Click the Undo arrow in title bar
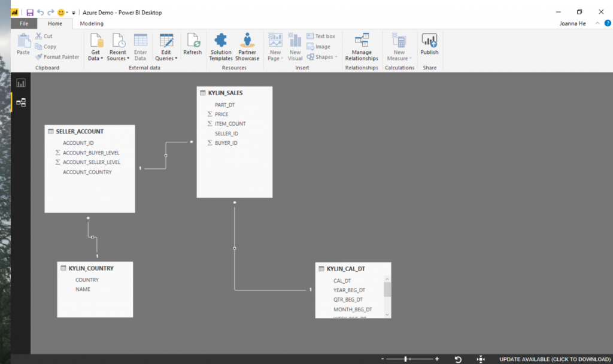 pyautogui.click(x=40, y=13)
